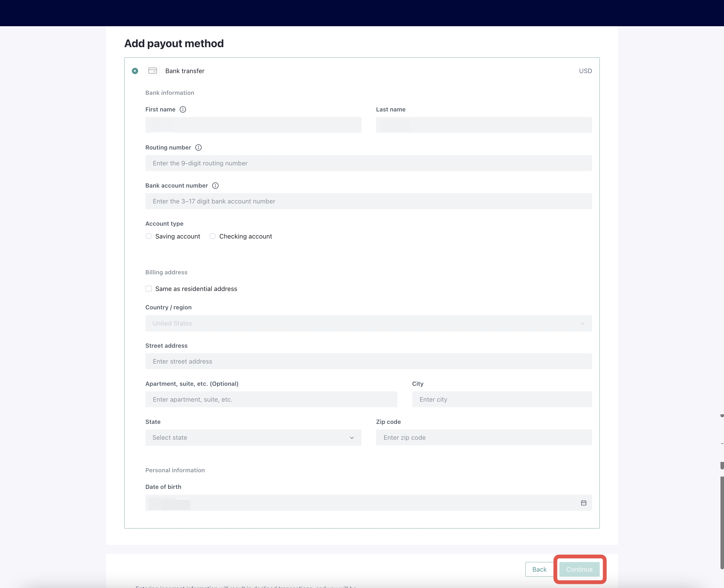Focus the Bank account number field
The height and width of the screenshot is (588, 724).
369,201
